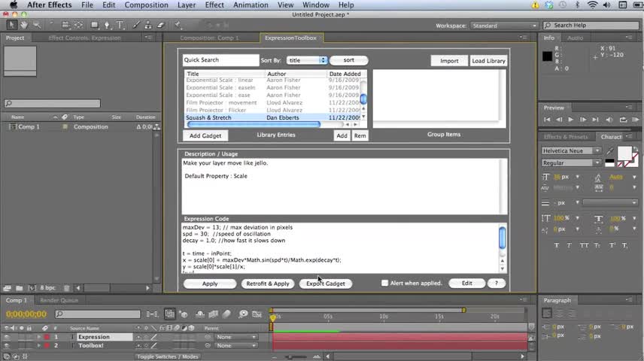Open Toolbox! layer Parent None dropdown
The width and height of the screenshot is (644, 361).
[x=236, y=345]
